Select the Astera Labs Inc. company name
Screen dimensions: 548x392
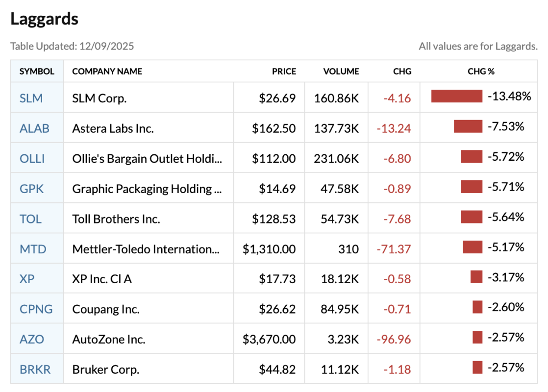pos(113,128)
